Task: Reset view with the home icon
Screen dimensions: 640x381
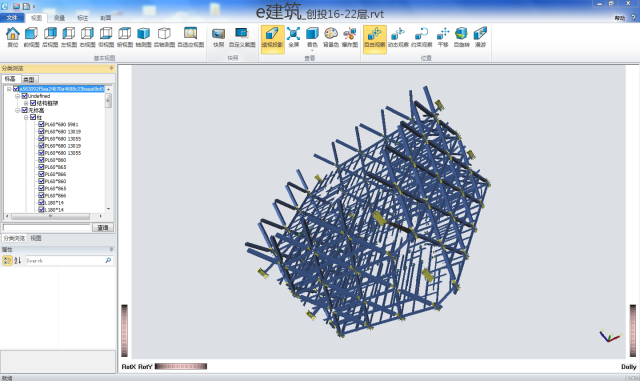Action: [x=13, y=37]
